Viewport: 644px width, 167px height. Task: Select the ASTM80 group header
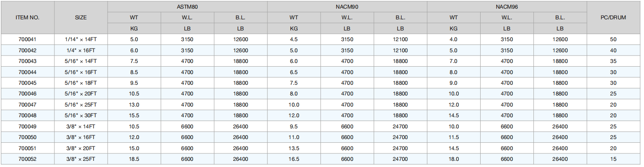(187, 7)
